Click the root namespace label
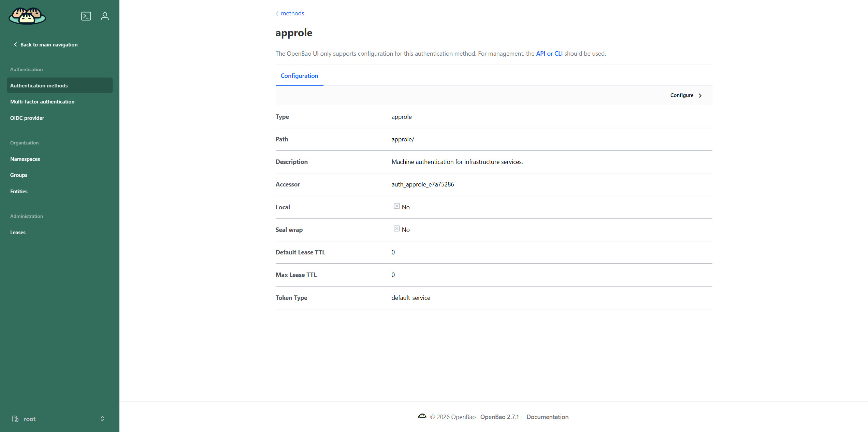The image size is (868, 432). [30, 419]
